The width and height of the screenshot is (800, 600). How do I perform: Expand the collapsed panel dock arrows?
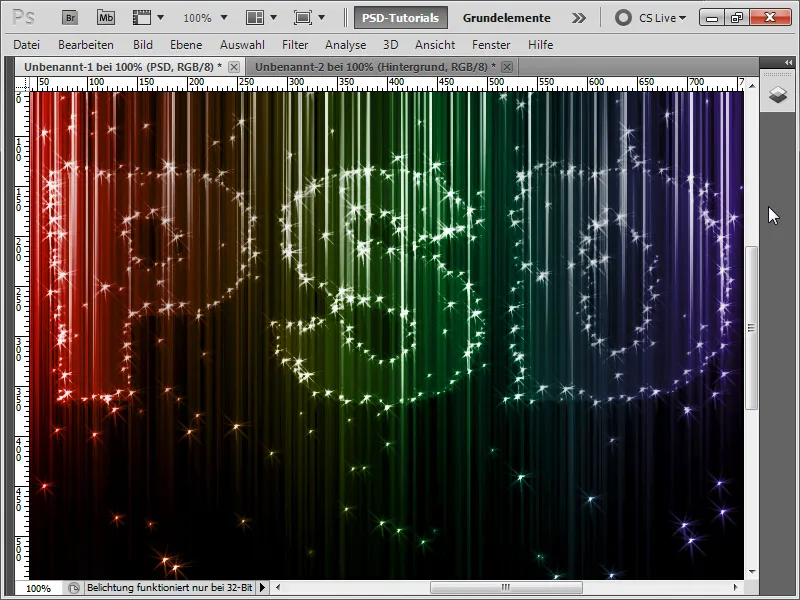click(x=788, y=62)
